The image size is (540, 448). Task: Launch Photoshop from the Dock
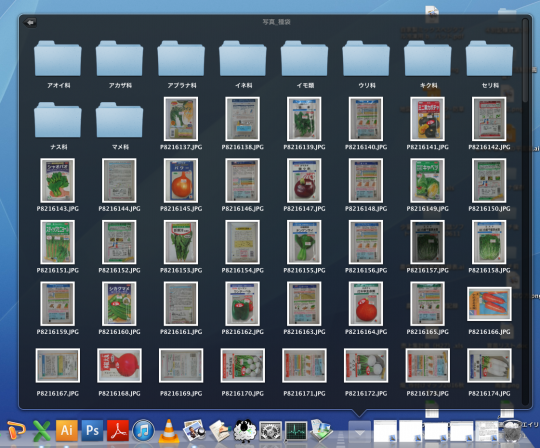pyautogui.click(x=92, y=430)
